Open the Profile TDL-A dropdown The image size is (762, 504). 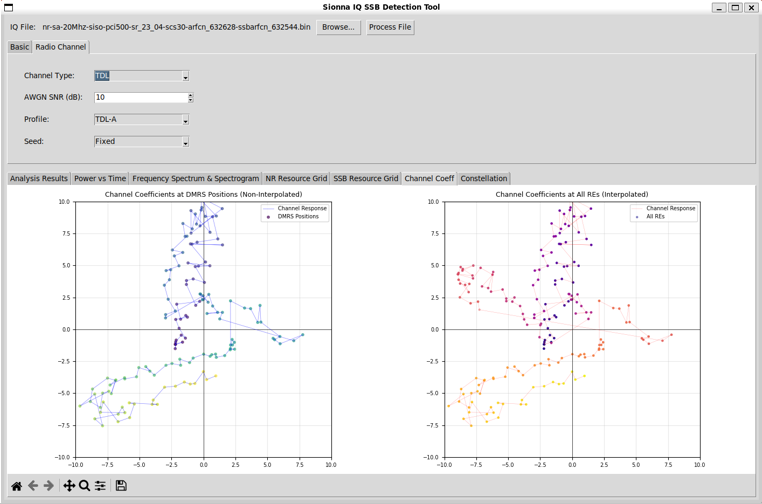[185, 120]
